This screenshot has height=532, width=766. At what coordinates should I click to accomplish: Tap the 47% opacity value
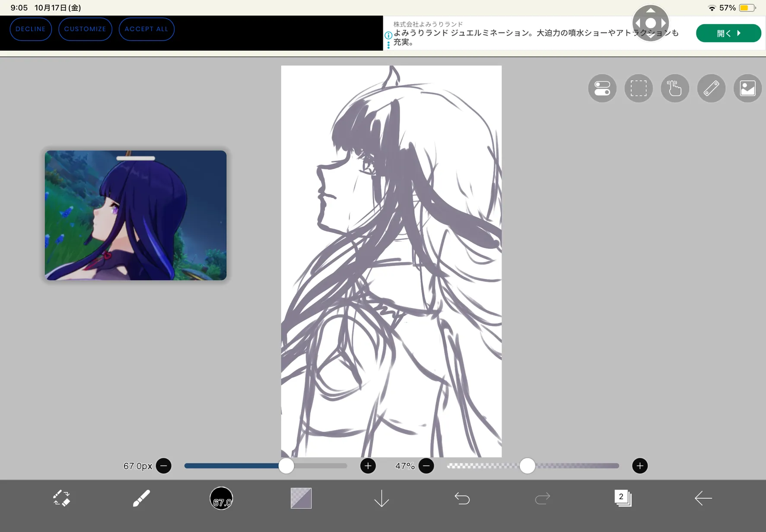[x=405, y=466]
